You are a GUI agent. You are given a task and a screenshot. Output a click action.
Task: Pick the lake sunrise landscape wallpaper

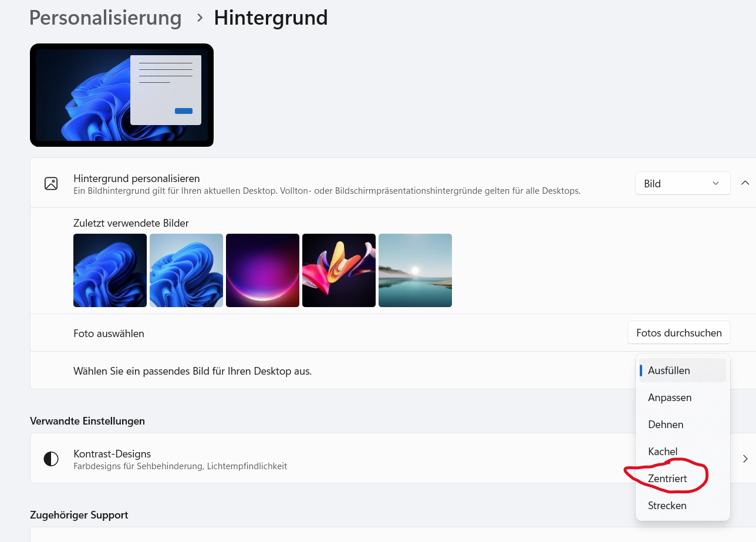coord(415,271)
